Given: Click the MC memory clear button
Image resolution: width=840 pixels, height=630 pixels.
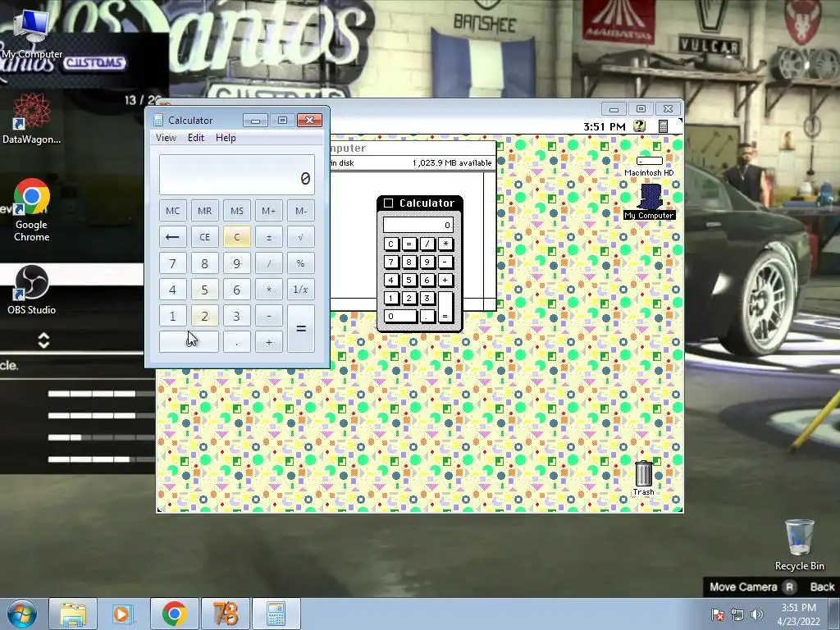Looking at the screenshot, I should point(172,211).
